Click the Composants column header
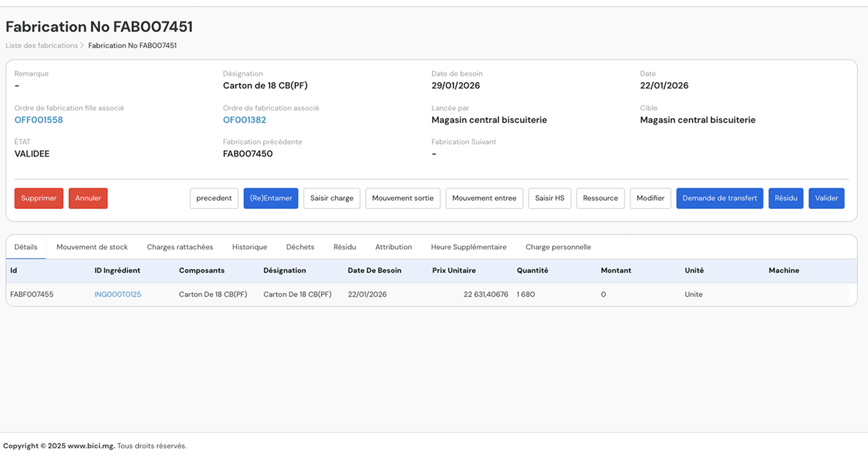 pyautogui.click(x=201, y=270)
